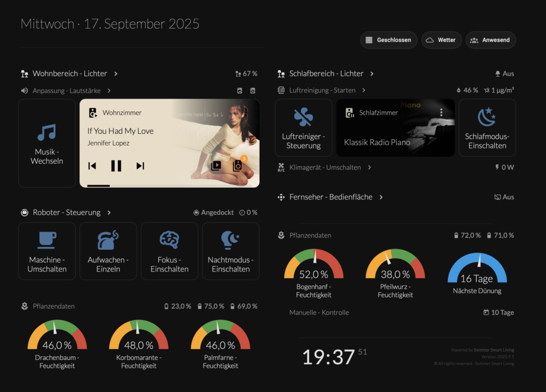Expand Fernseher - Bedienfläche row

click(x=330, y=197)
